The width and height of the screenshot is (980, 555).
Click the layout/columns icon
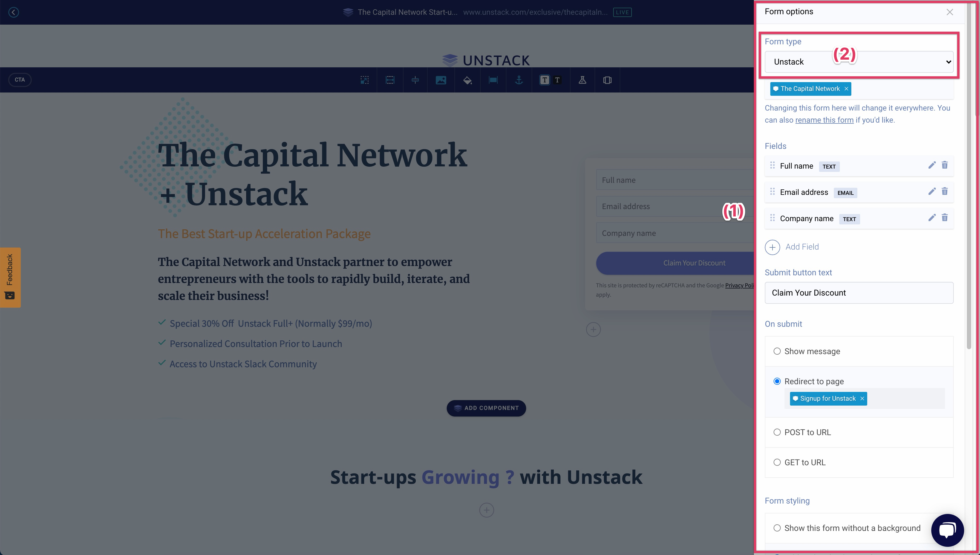tap(606, 79)
